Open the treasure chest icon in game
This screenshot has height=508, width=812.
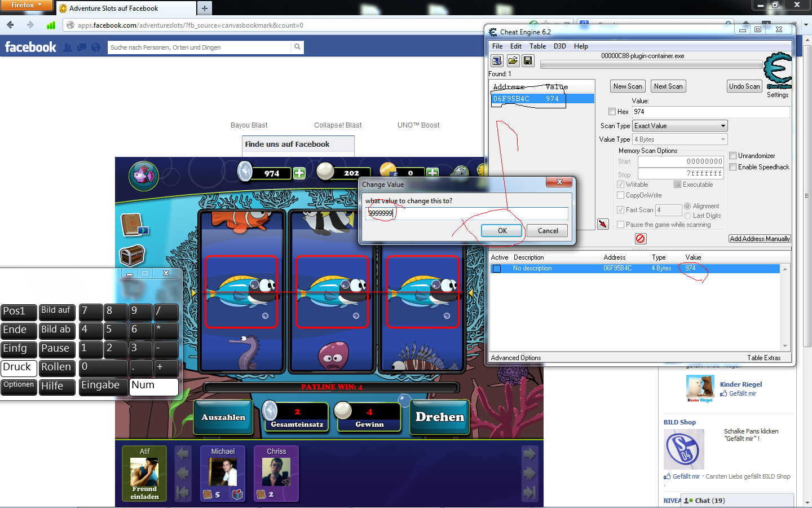pos(133,255)
